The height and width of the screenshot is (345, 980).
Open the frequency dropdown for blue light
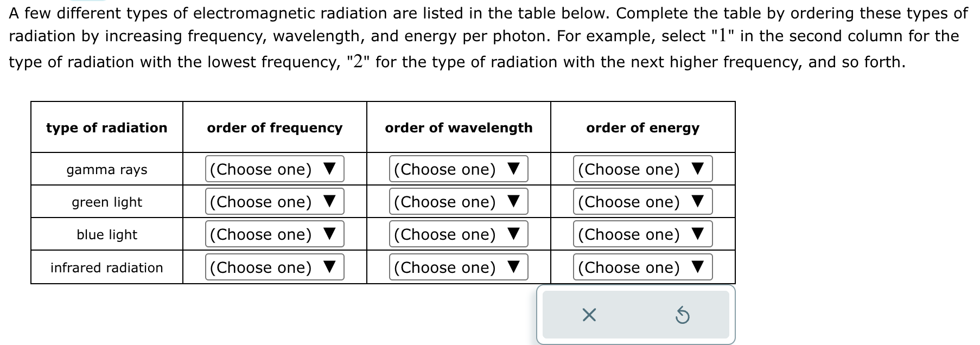[274, 234]
